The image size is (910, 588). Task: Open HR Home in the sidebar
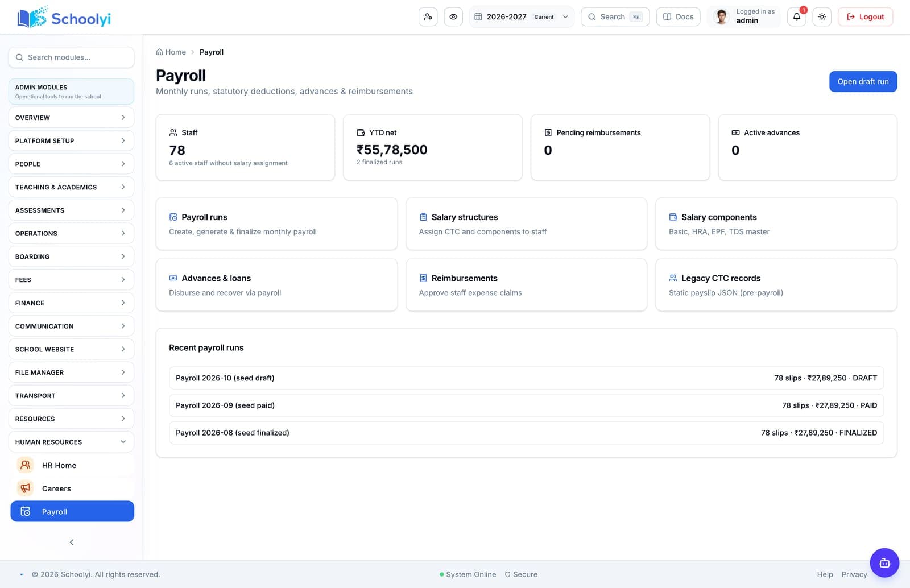[x=72, y=465]
